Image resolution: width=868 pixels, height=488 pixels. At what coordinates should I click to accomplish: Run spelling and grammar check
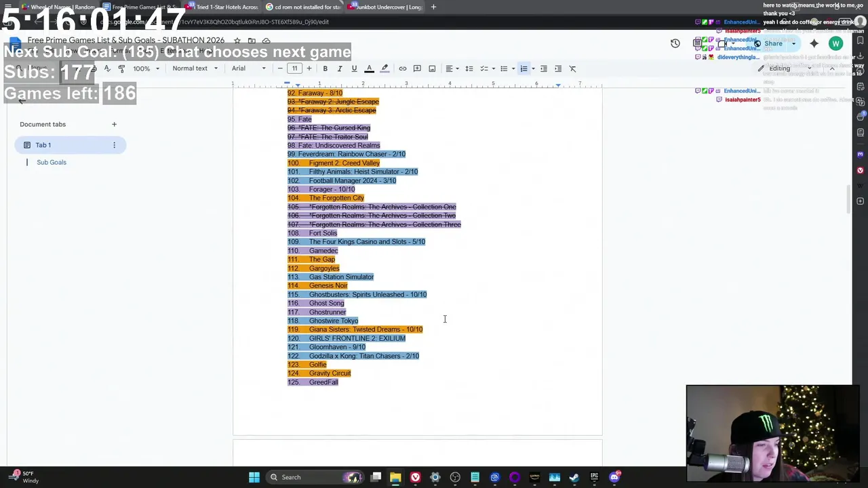(x=106, y=68)
